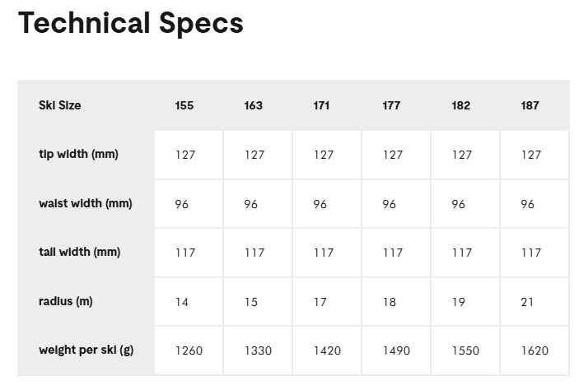Select the radius value 14 cell
The image size is (588, 390).
182,302
